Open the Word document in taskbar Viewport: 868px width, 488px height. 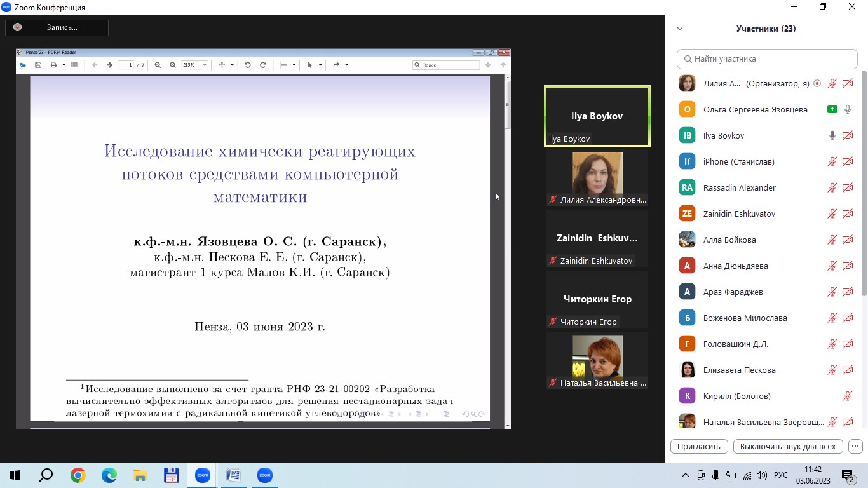(x=233, y=475)
